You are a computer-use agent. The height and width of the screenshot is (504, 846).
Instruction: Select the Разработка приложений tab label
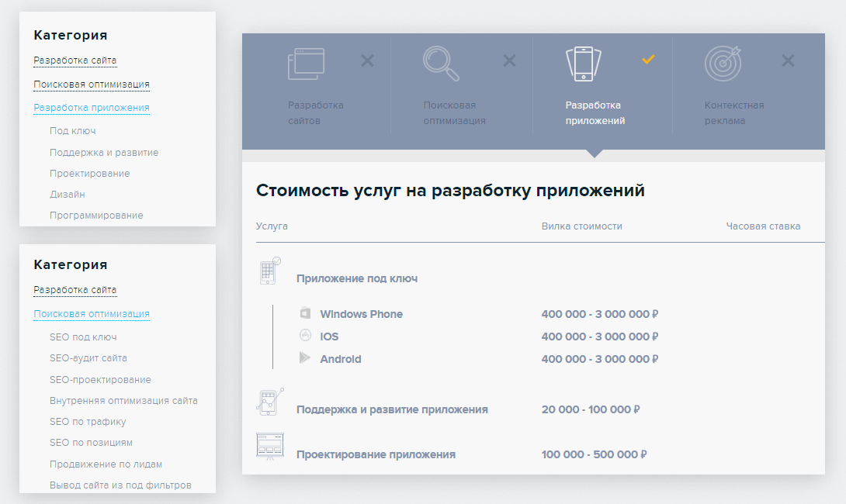click(x=595, y=112)
